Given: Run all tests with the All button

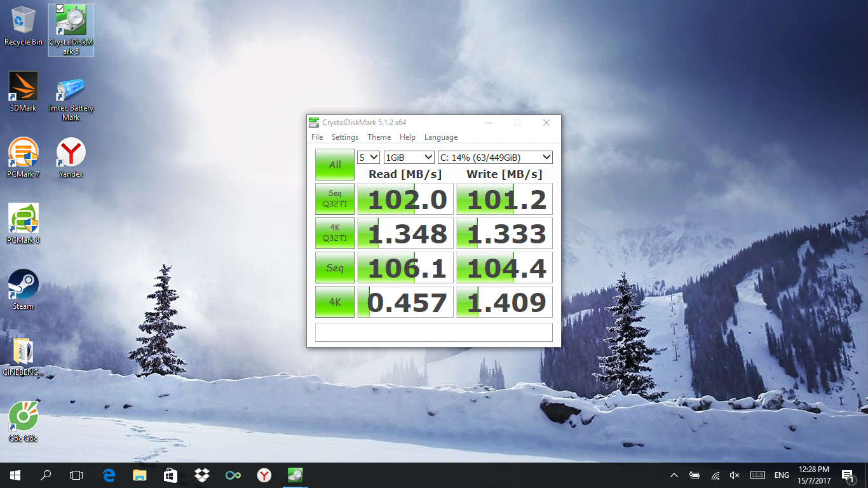Looking at the screenshot, I should click(334, 164).
